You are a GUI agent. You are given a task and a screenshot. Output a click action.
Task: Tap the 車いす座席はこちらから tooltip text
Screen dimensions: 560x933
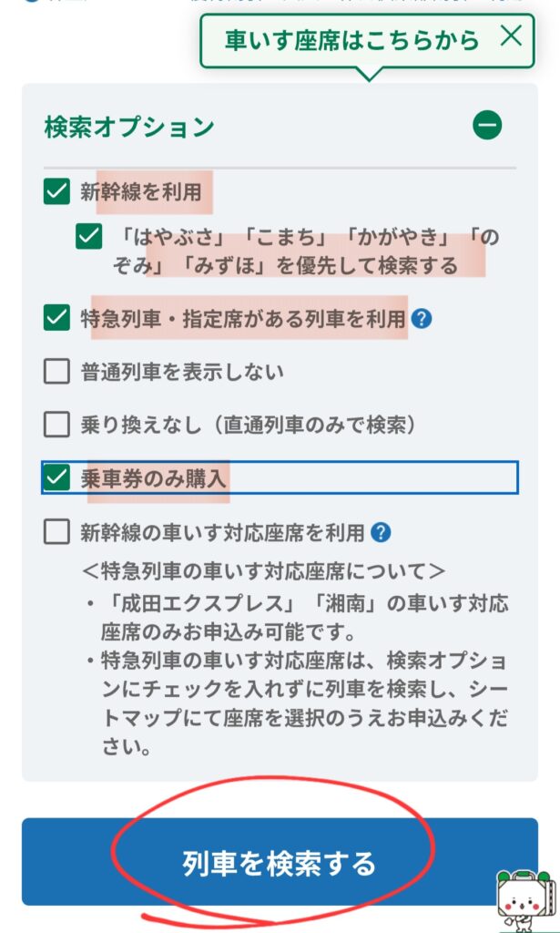pyautogui.click(x=351, y=40)
